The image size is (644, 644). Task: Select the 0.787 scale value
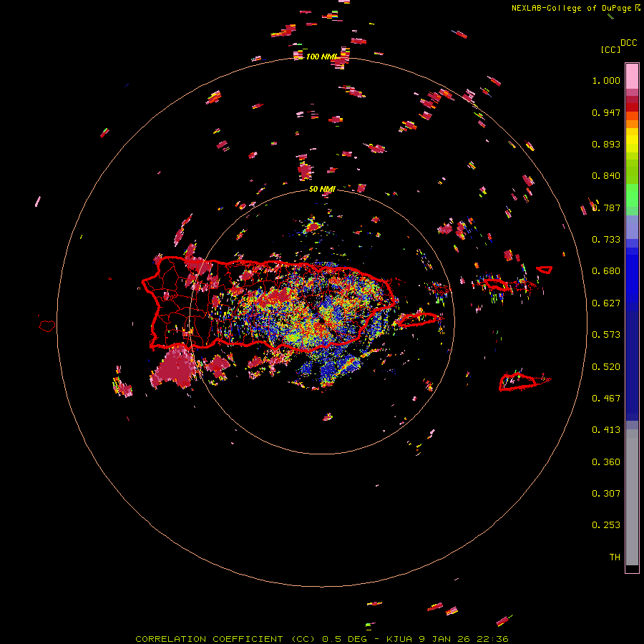606,208
